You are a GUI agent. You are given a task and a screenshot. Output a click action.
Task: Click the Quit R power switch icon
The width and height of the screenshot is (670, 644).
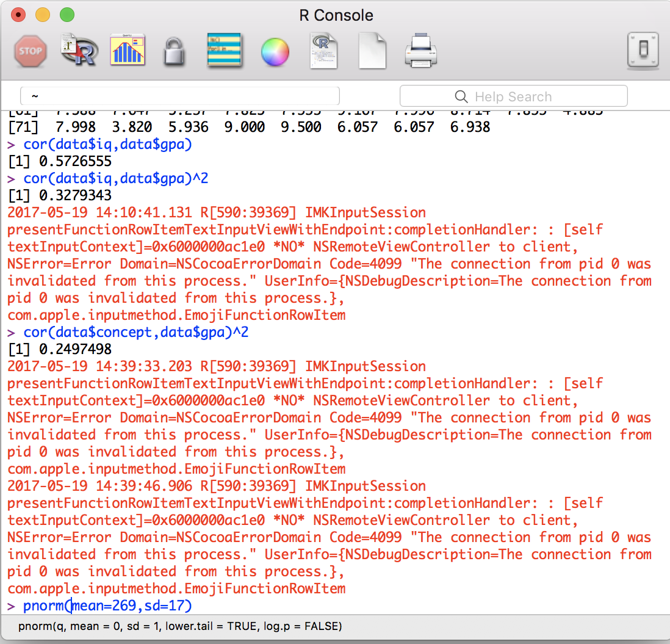643,50
